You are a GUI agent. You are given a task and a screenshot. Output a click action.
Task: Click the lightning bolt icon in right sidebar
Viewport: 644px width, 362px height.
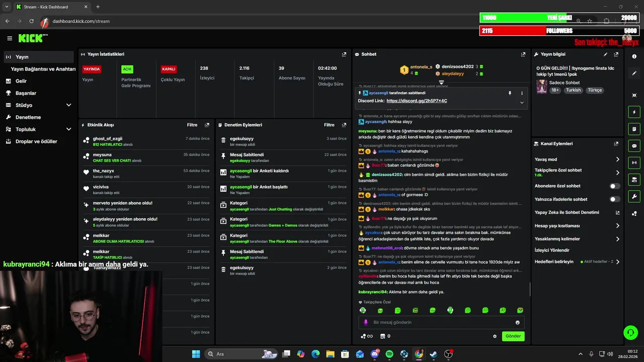[x=634, y=112]
